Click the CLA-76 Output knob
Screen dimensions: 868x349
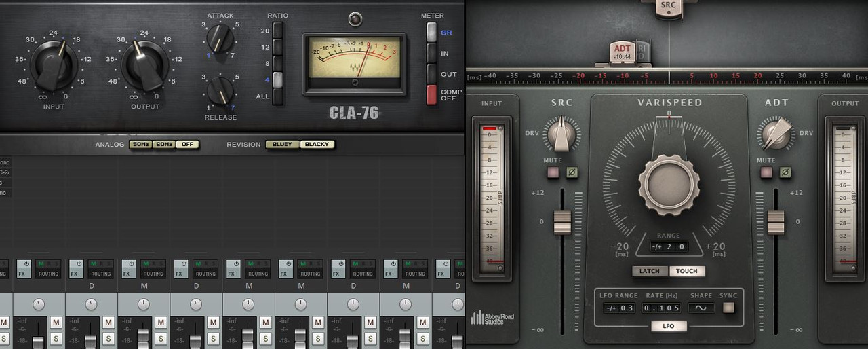coord(144,66)
